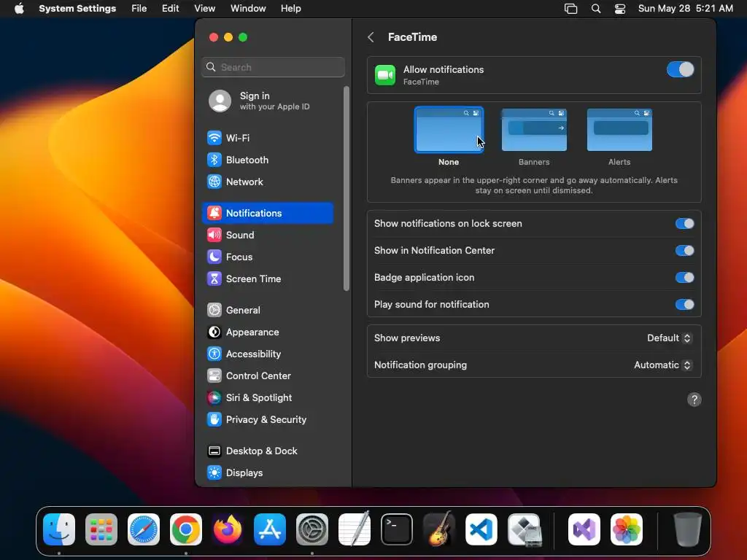Open Show previews Default dropdown
This screenshot has width=747, height=560.
coord(669,338)
